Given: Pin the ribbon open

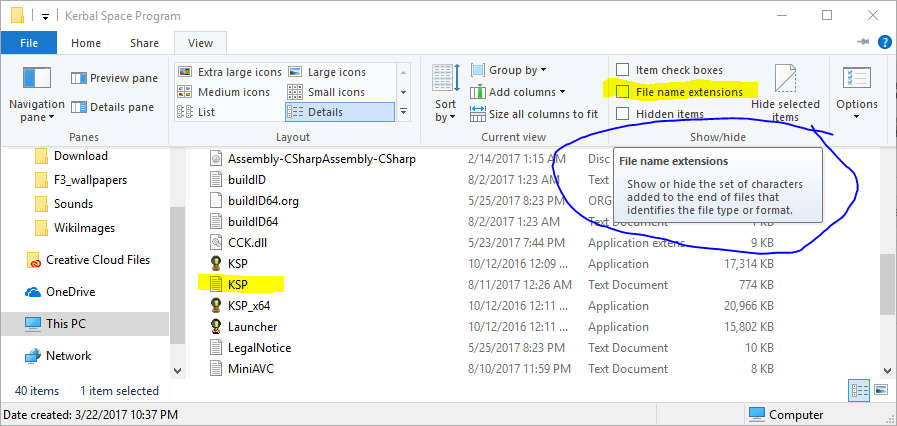Looking at the screenshot, I should (863, 42).
